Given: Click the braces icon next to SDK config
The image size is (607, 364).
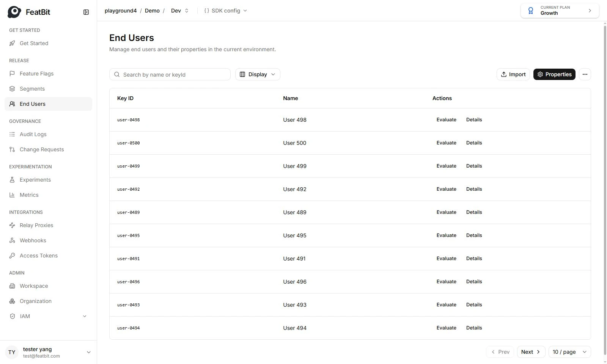Looking at the screenshot, I should [207, 11].
